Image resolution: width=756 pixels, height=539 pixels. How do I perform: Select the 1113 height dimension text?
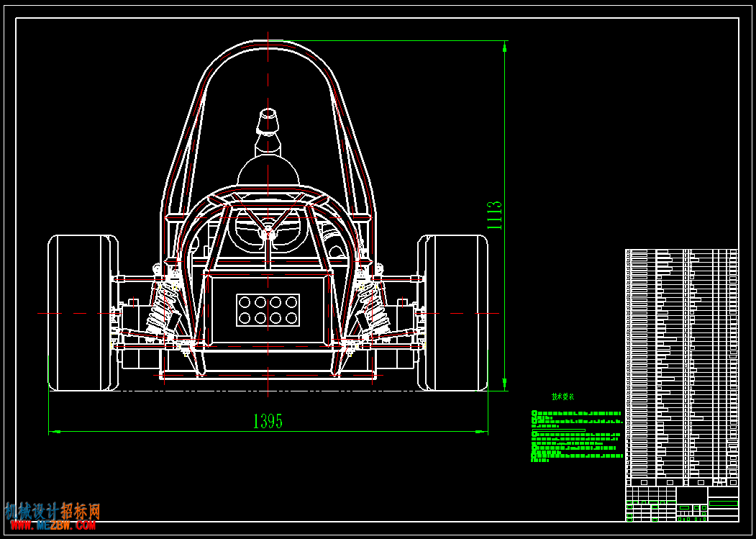495,214
